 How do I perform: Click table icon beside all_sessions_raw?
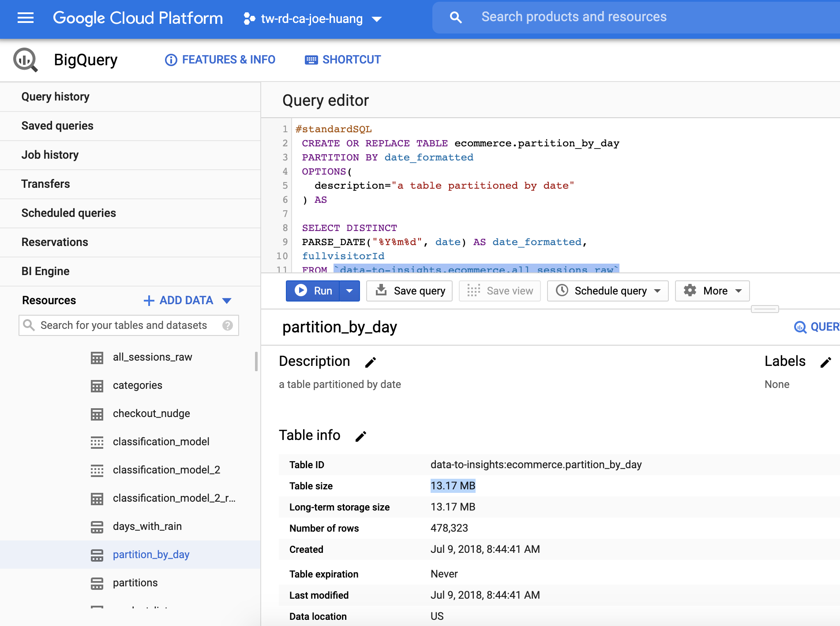(97, 358)
